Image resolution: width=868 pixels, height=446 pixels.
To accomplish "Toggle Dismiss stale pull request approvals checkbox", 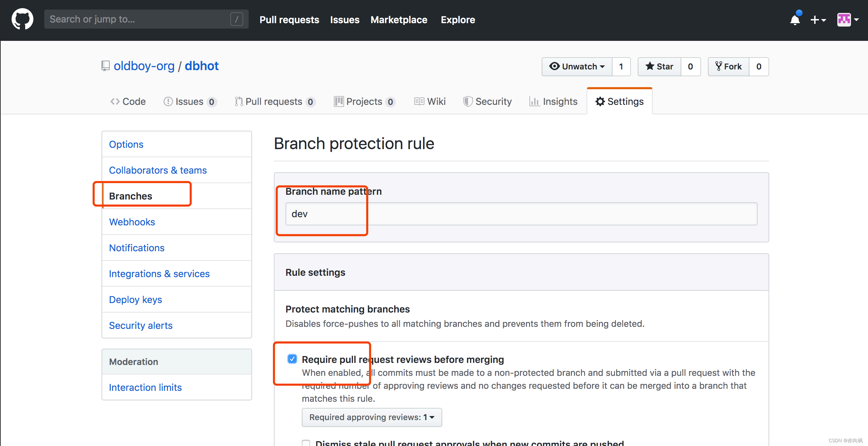I will click(x=306, y=443).
